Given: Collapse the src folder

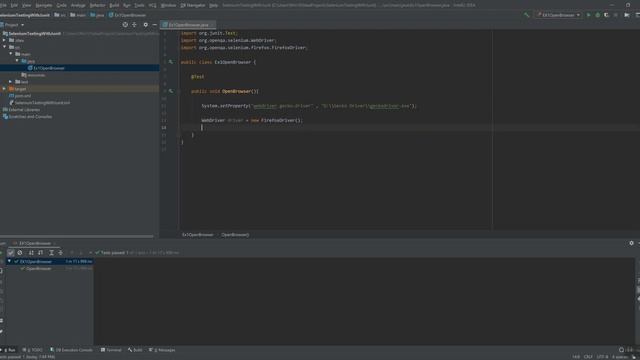Looking at the screenshot, I should click(4, 47).
